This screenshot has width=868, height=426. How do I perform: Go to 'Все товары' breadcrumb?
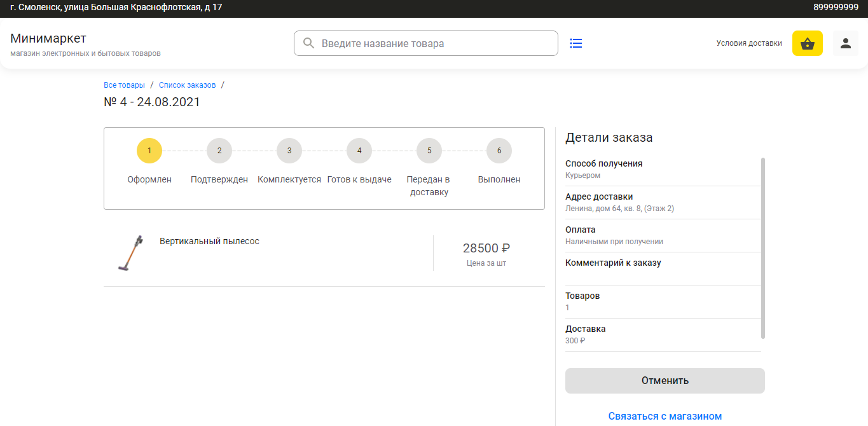click(x=124, y=85)
